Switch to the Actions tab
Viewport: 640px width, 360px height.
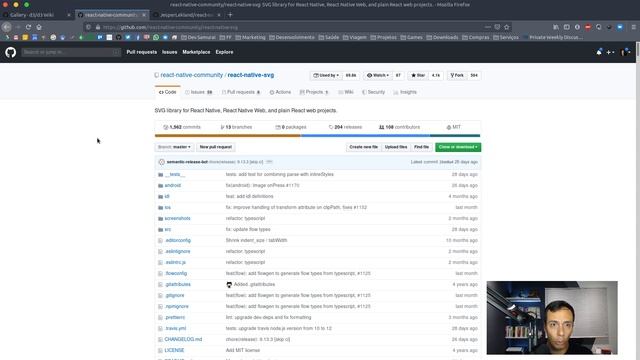[x=280, y=92]
